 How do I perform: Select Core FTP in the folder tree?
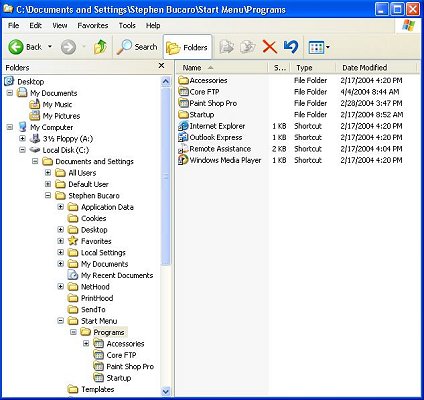115,355
